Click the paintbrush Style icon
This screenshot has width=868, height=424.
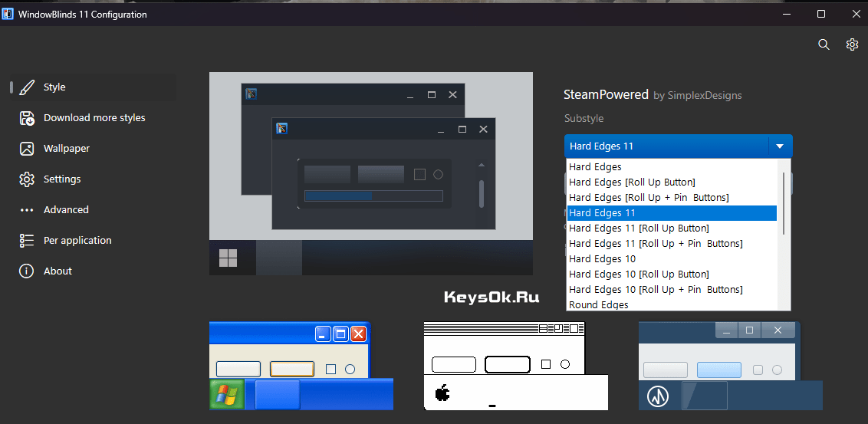[x=27, y=87]
